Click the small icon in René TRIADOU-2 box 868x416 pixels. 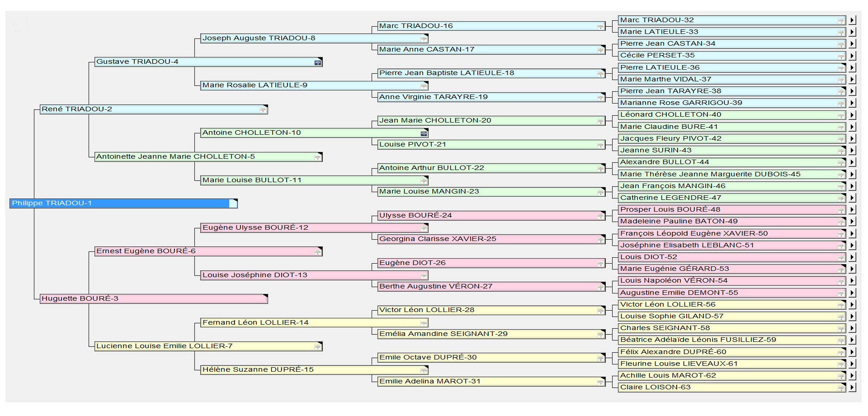pyautogui.click(x=263, y=110)
